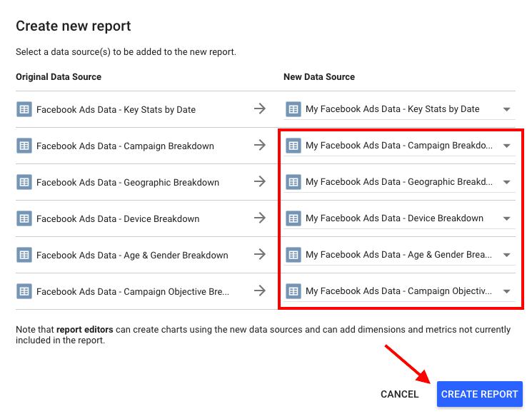Click the sheet icon of My Facebook Ads Data - Key Stats
This screenshot has height=414, width=532.
click(293, 109)
